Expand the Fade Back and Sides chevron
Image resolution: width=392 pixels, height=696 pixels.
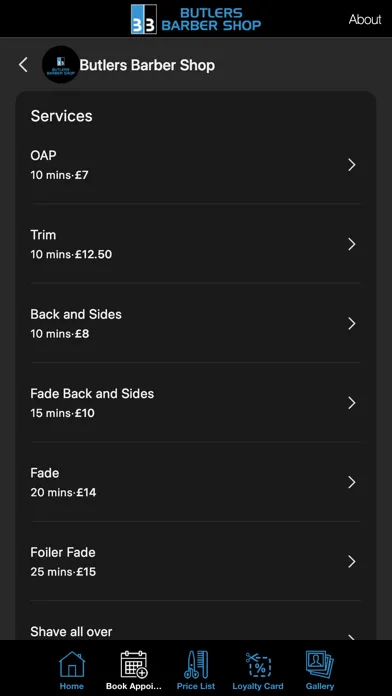[352, 403]
